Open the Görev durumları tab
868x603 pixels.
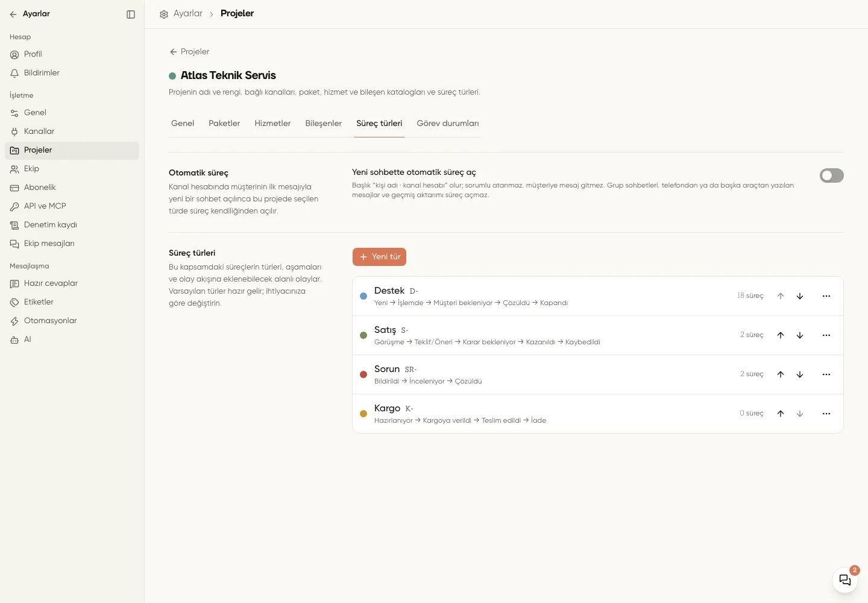[x=448, y=124]
